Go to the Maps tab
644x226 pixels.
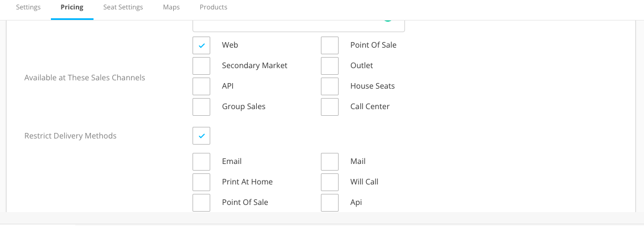point(172,7)
